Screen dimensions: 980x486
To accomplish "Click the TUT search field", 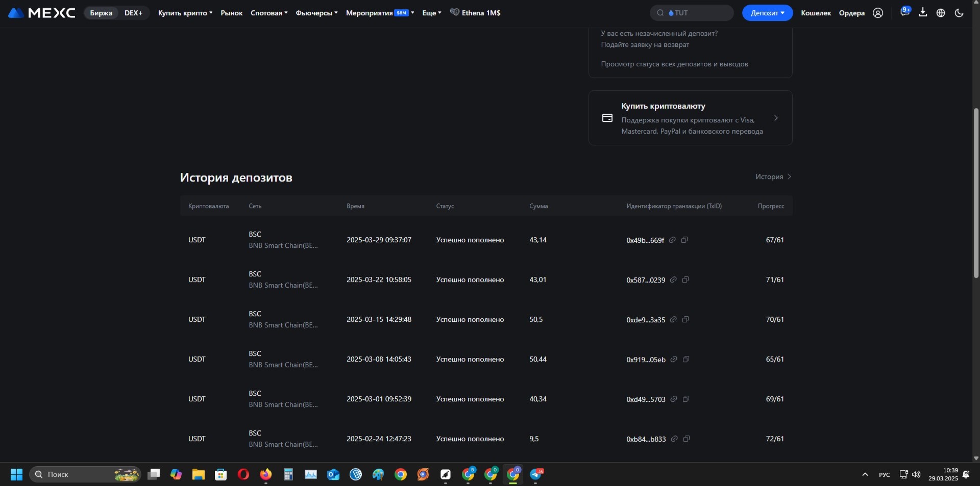I will pyautogui.click(x=692, y=13).
